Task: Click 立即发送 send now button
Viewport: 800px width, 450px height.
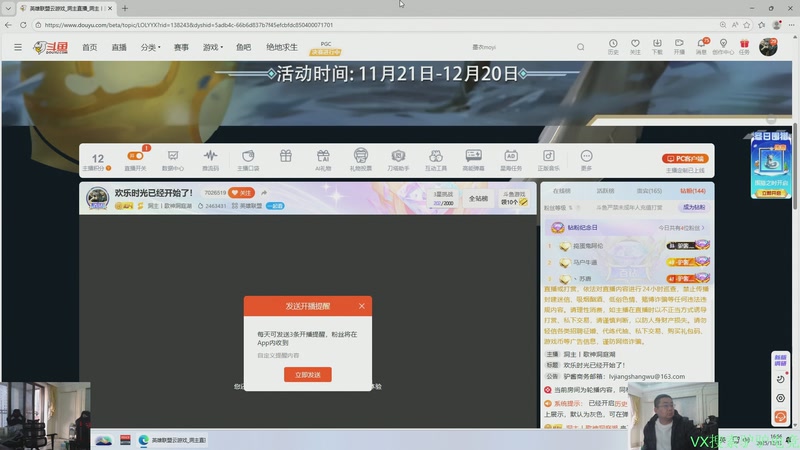Action: click(308, 374)
